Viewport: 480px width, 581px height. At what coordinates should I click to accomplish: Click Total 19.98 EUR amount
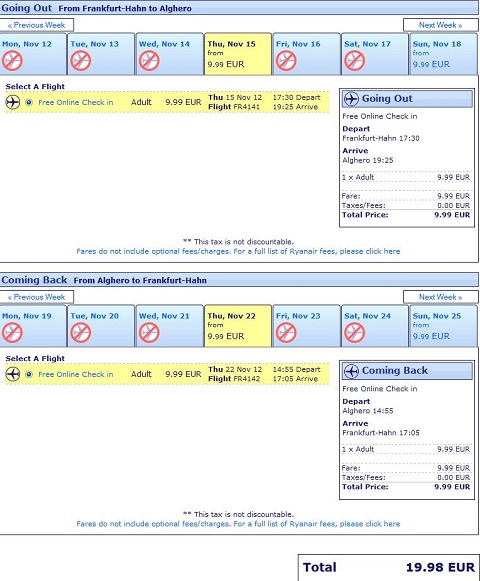click(x=440, y=567)
